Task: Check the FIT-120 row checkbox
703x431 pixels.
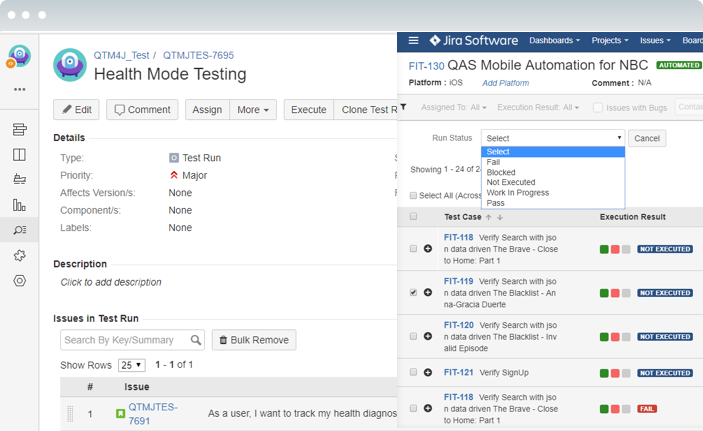Action: coord(413,336)
